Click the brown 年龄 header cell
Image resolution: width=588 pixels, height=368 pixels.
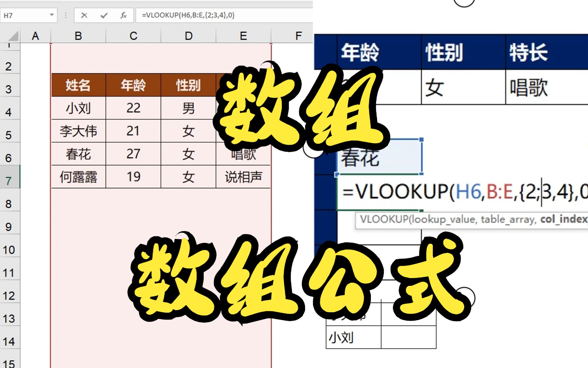click(x=133, y=85)
